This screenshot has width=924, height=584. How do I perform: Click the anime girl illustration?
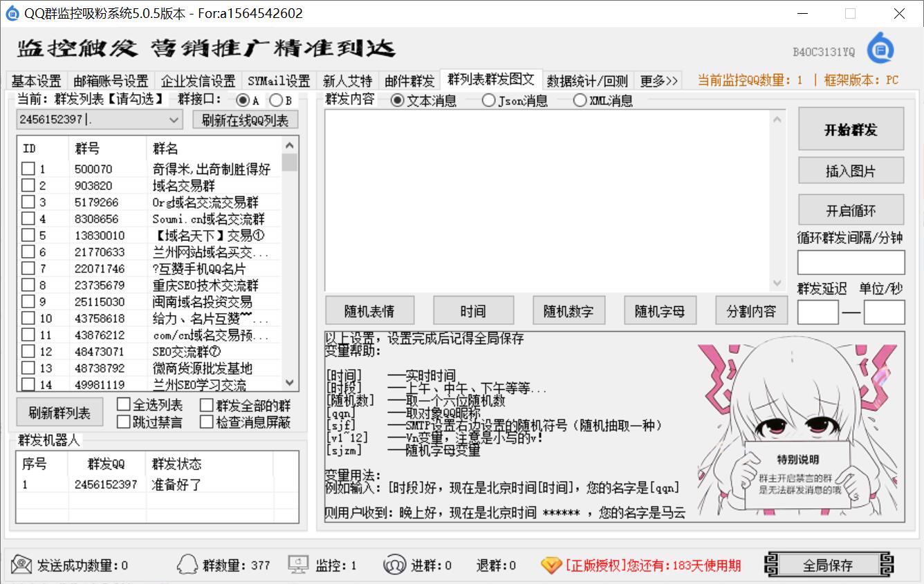(795, 428)
